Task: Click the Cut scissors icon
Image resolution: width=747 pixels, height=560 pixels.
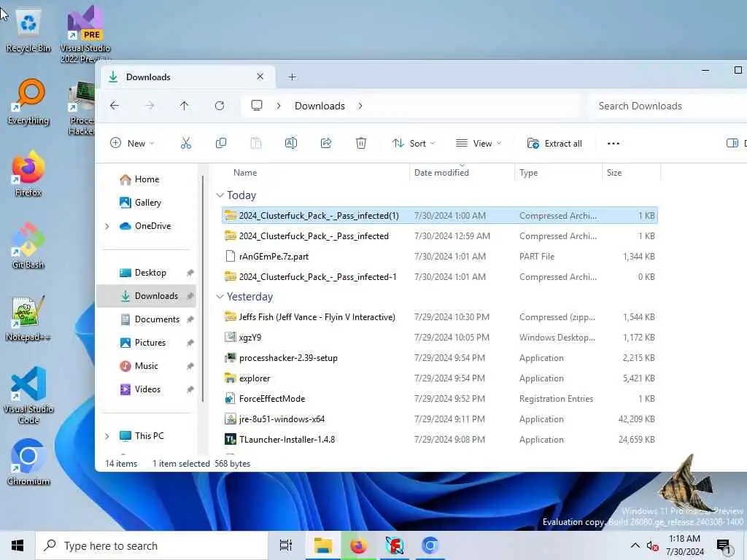Action: (186, 144)
